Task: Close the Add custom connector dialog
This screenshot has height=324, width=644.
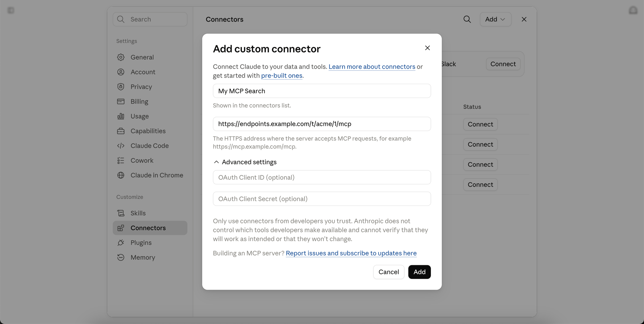Action: [x=427, y=48]
